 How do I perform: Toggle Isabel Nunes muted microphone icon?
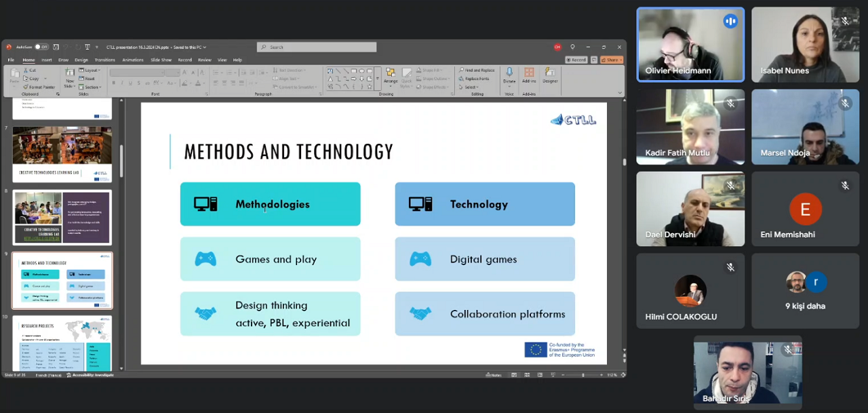[x=845, y=21]
